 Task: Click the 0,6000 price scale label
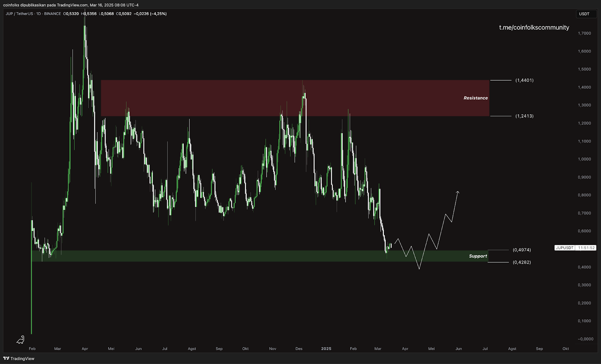[x=584, y=231]
